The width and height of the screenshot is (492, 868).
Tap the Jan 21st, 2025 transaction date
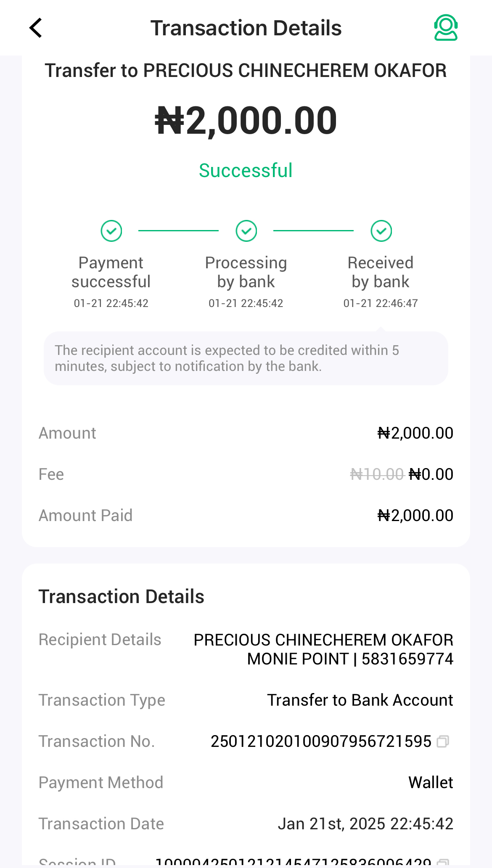click(365, 824)
